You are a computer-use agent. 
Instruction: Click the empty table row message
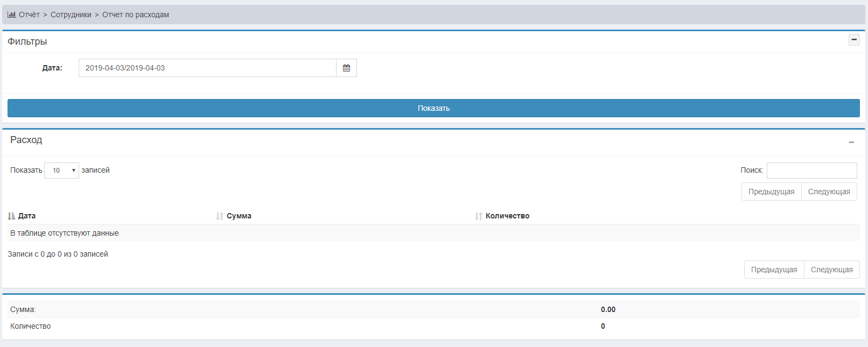65,233
